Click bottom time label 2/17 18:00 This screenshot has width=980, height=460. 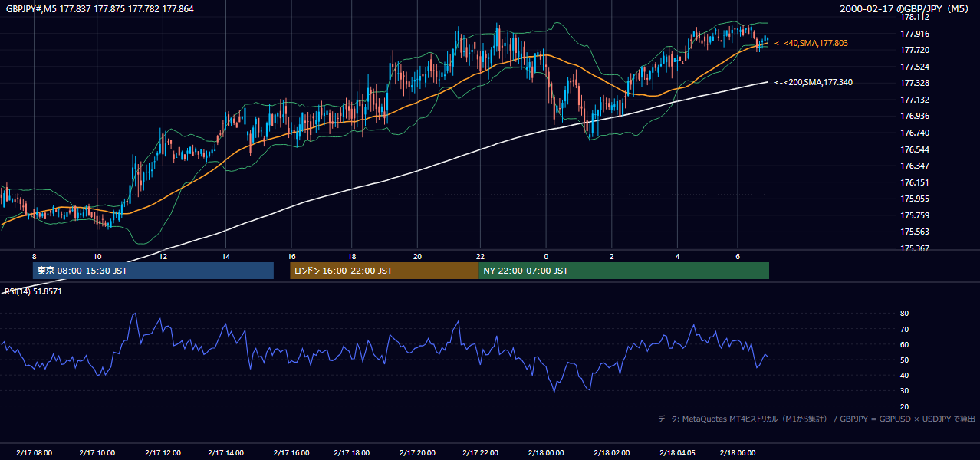[351, 453]
